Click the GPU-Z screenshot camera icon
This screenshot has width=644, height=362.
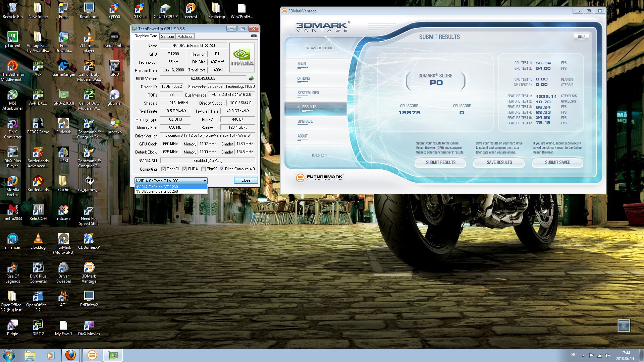coord(254,36)
